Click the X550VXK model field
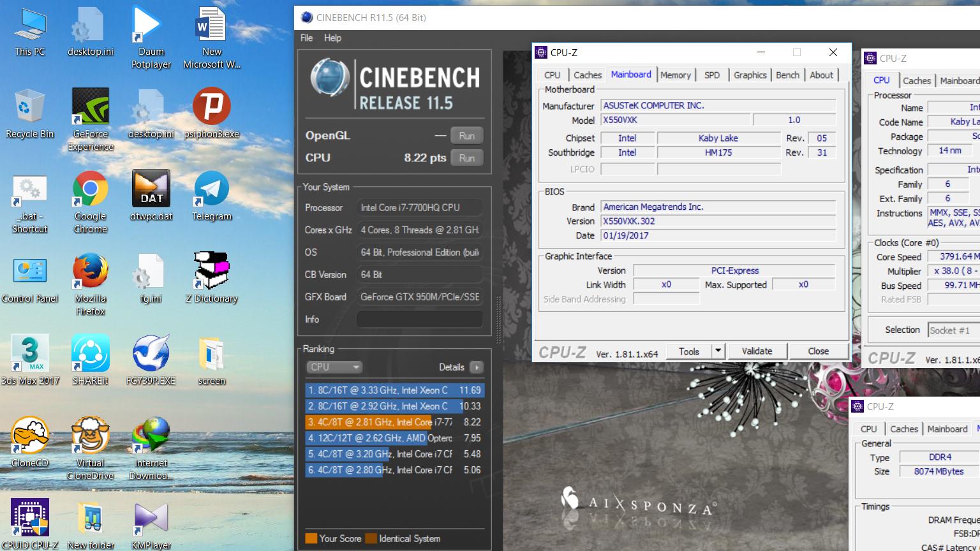Screen dimensions: 980x551 pyautogui.click(x=676, y=120)
